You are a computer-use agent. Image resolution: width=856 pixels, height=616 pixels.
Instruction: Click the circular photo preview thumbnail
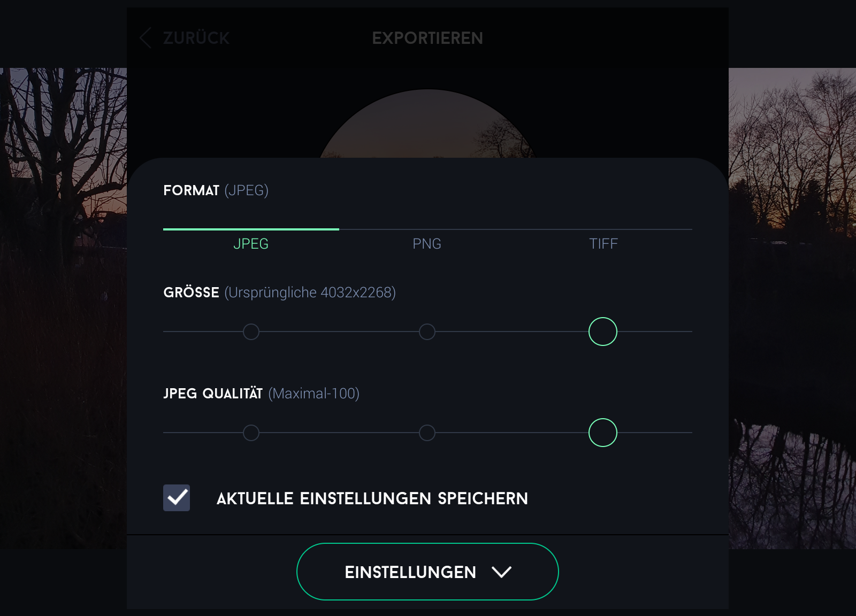427,124
